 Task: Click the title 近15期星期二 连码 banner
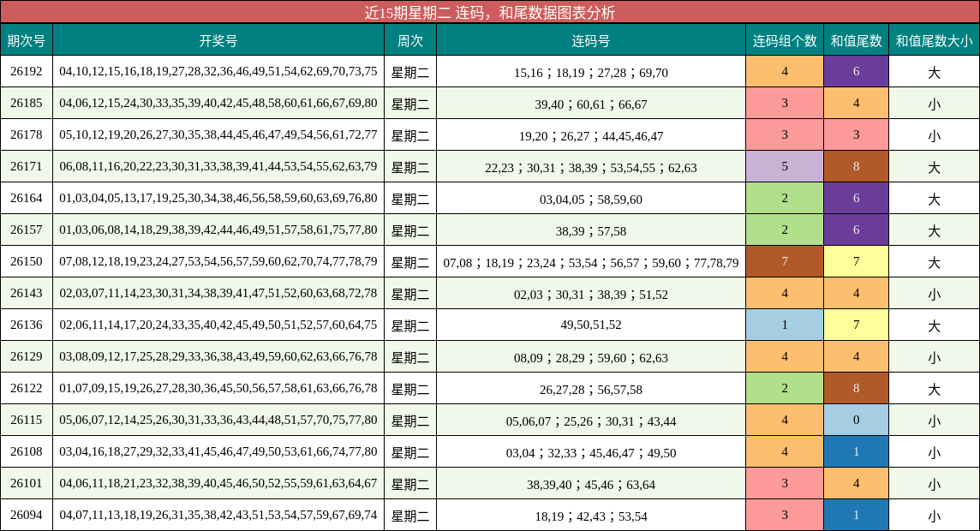coord(490,12)
